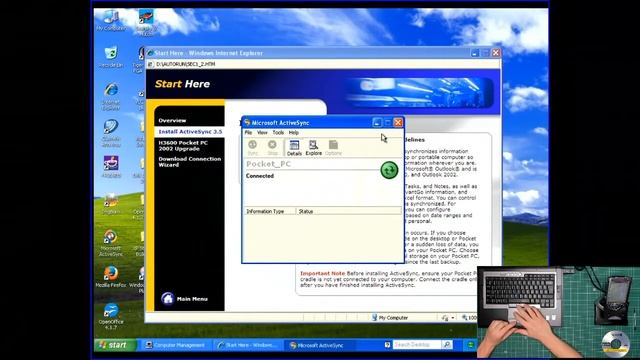Click the My Computer desktop icon
Viewport: 640px width, 360px height.
pos(111,20)
